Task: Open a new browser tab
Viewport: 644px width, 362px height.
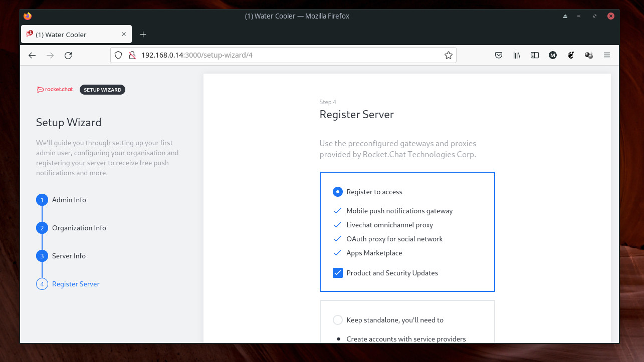Action: [x=143, y=34]
